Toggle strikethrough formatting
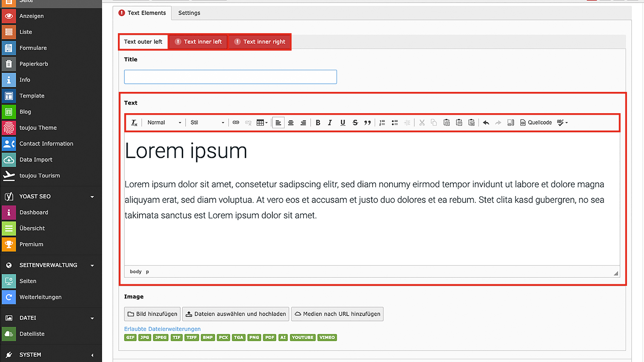Screen dimensions: 644x362 coord(355,123)
